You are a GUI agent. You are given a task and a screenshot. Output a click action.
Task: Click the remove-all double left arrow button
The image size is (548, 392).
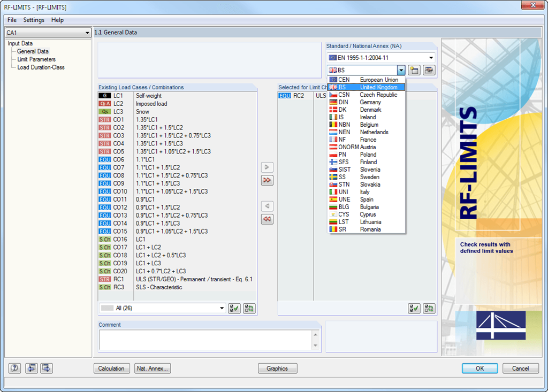267,219
